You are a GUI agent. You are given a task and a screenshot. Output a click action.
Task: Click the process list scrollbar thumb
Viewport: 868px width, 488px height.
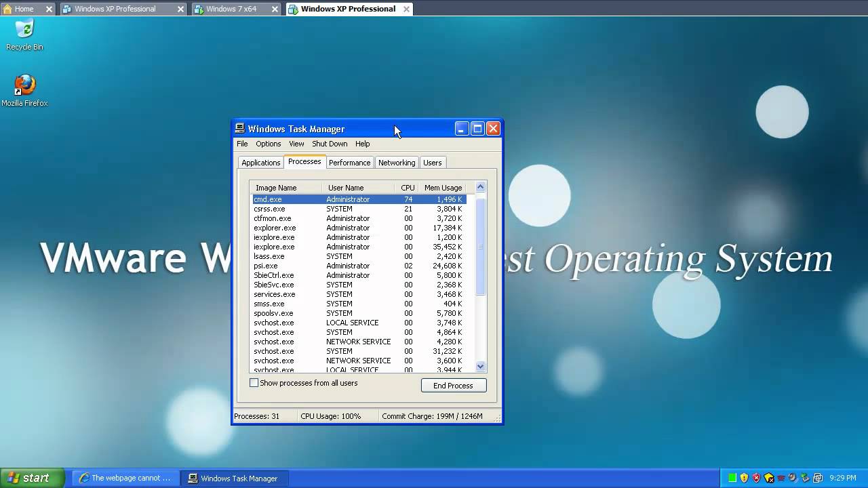click(x=480, y=247)
